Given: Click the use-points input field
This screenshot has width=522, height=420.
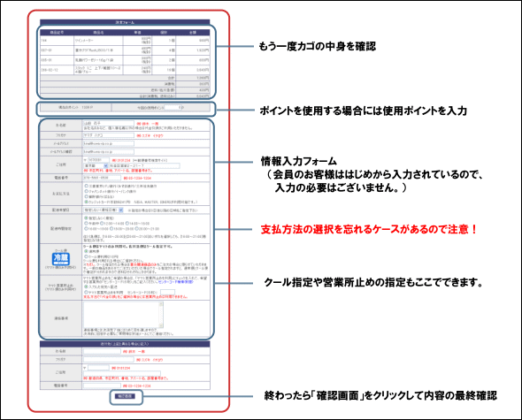Looking at the screenshot, I should [x=174, y=108].
